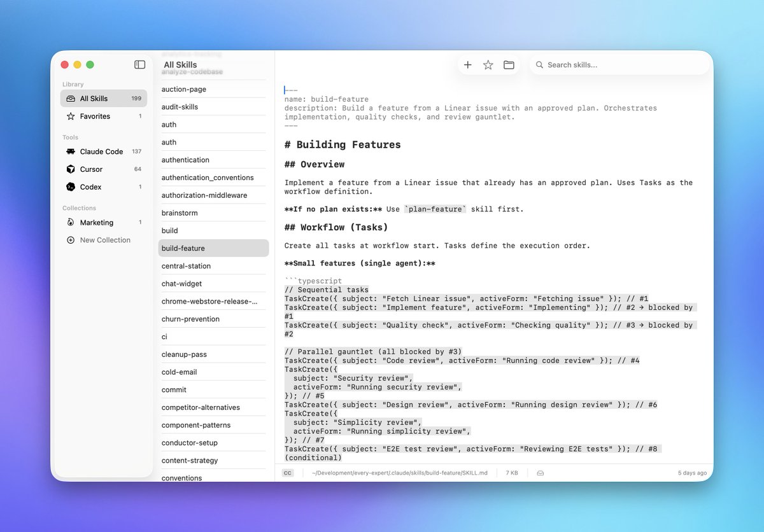Toggle the sidebar visibility button

coord(139,64)
